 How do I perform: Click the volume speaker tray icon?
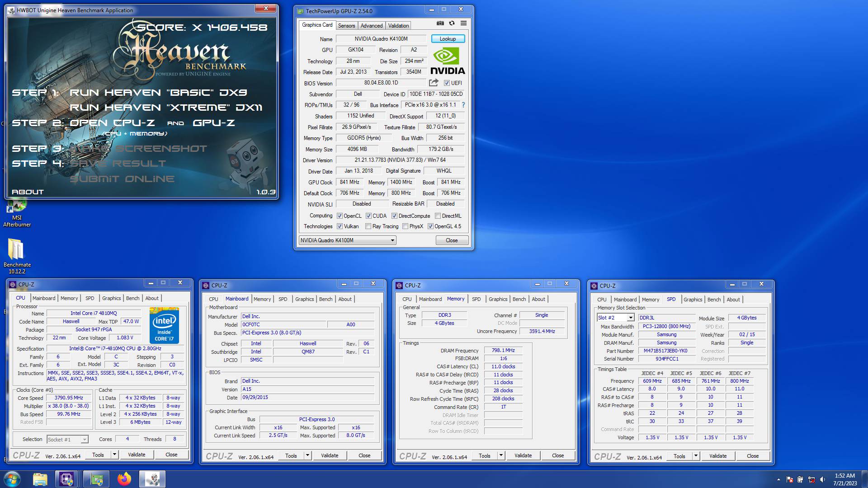(x=822, y=479)
